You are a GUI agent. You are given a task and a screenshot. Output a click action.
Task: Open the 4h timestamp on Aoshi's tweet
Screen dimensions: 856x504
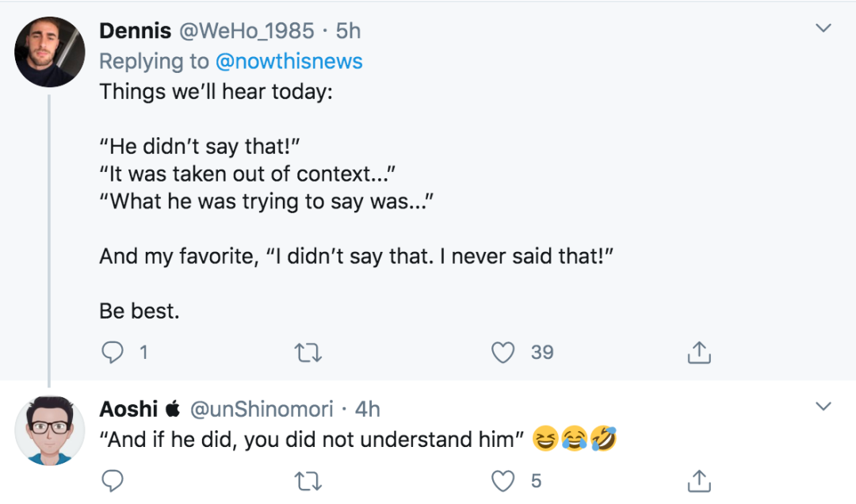click(368, 409)
